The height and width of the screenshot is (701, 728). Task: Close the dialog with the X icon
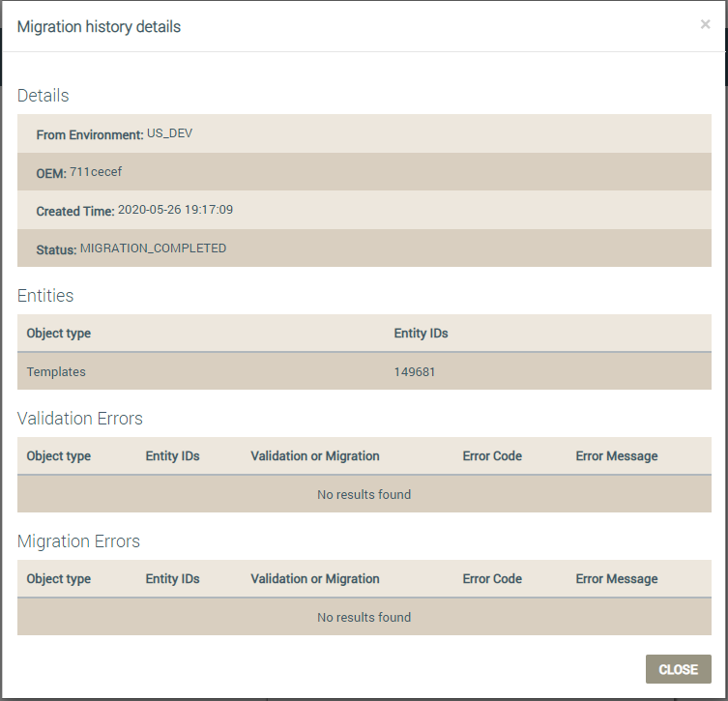705,24
